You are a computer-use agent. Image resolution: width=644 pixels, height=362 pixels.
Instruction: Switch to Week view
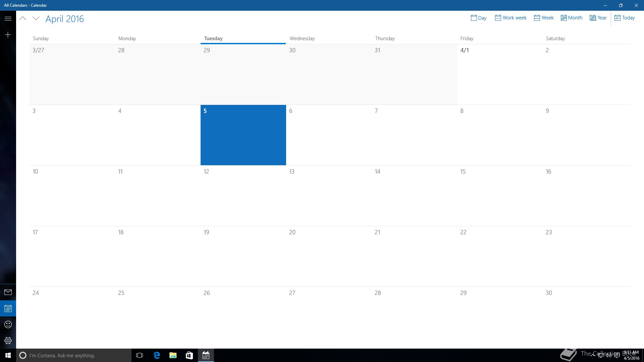544,18
